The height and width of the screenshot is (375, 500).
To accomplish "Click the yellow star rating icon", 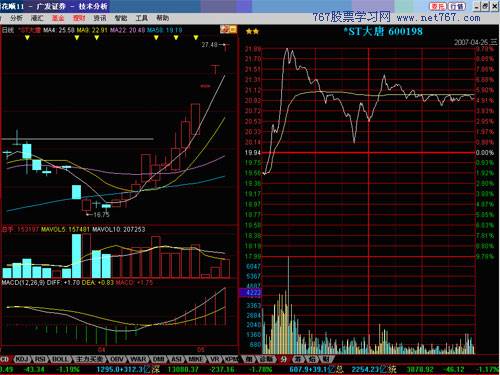I will click(x=252, y=32).
